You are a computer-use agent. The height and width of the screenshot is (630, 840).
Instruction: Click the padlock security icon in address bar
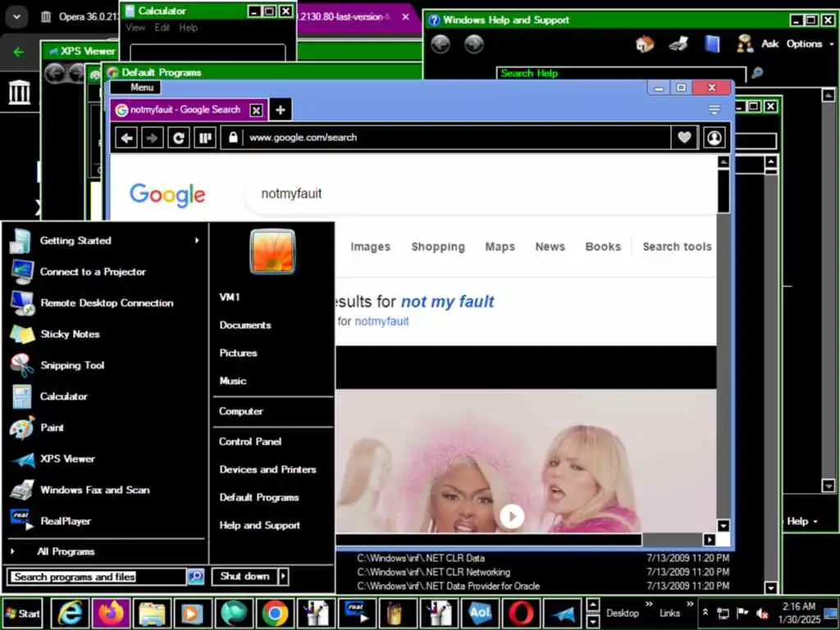(x=233, y=138)
